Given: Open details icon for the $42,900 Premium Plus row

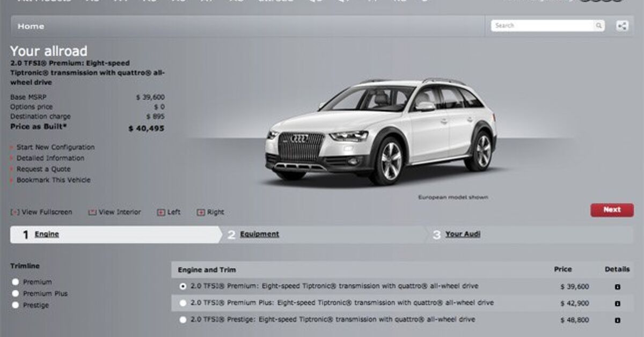Looking at the screenshot, I should [x=617, y=304].
